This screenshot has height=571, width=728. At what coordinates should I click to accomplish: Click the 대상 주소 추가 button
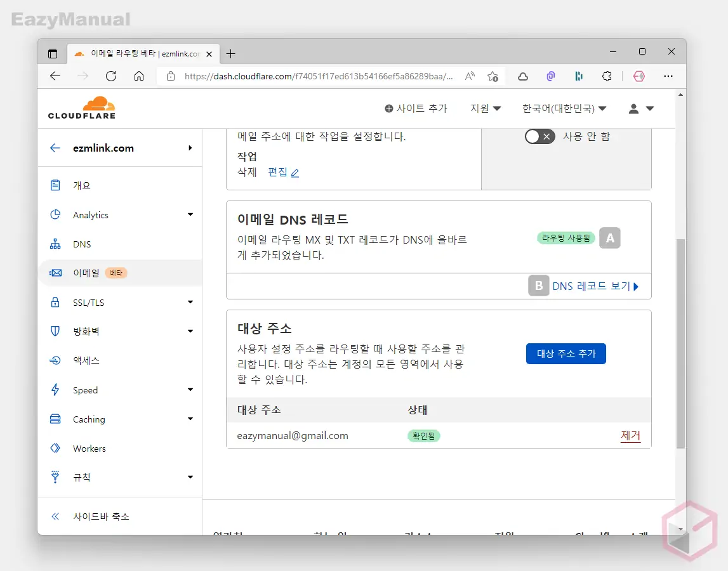(x=566, y=354)
